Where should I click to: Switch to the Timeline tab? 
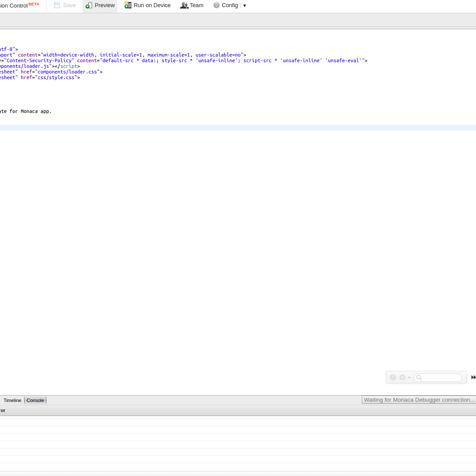pos(12,400)
